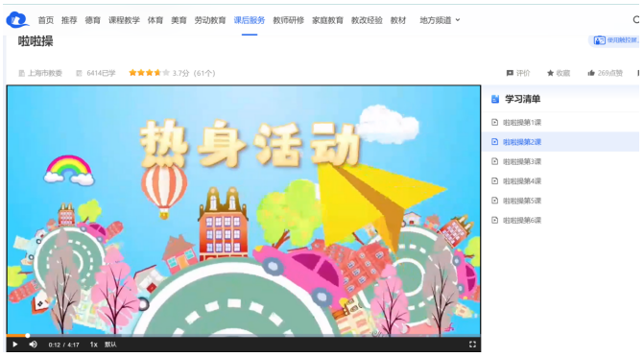Click the 收藏 star icon
Screen dimensions: 644x357
click(550, 73)
